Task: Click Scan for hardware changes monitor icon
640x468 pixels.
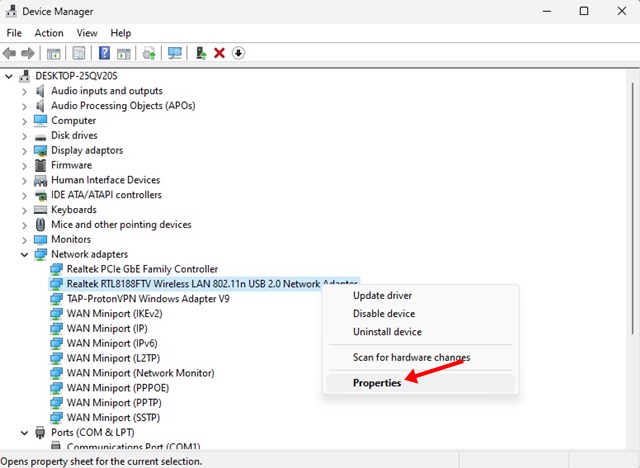Action: pyautogui.click(x=175, y=53)
